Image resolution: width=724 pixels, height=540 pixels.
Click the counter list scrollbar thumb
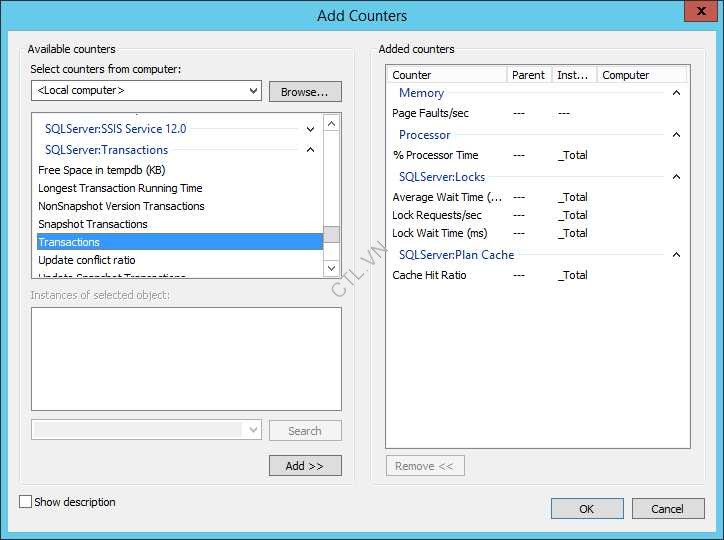(x=331, y=234)
